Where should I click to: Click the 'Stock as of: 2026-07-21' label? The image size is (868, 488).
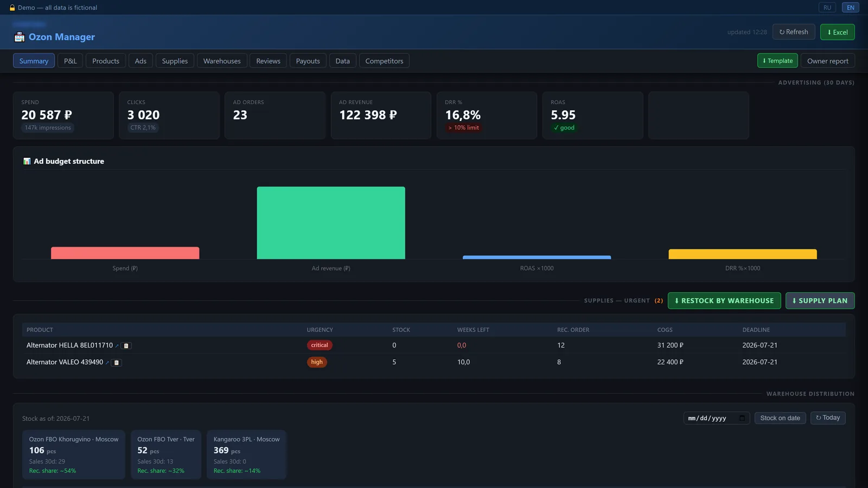coord(56,419)
